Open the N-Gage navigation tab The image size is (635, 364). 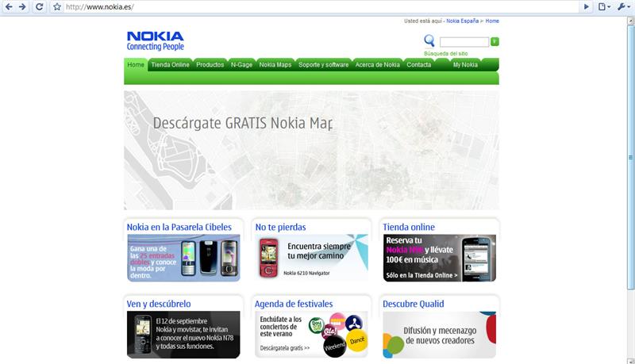[241, 65]
